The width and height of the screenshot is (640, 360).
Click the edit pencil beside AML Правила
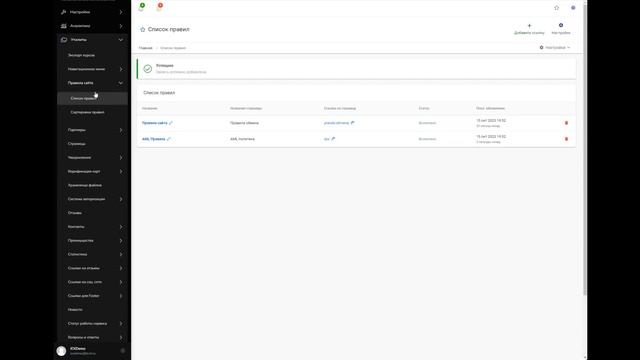[x=169, y=139]
